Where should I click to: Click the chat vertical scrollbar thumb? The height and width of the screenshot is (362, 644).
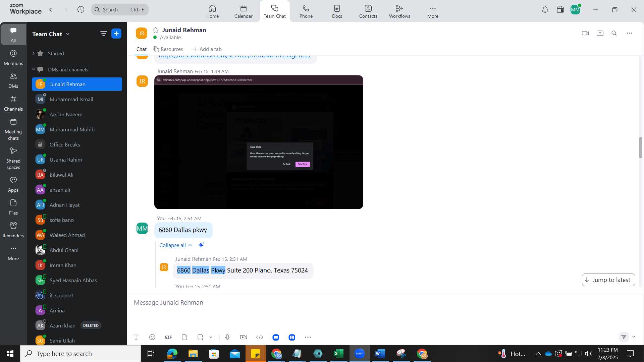[x=641, y=147]
